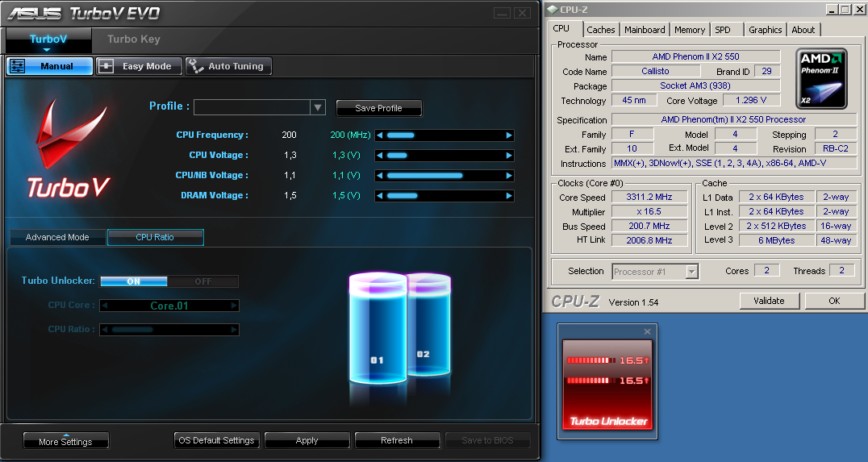Viewport: 868px width, 462px height.
Task: Click Package value Socket AM3 (938)
Action: click(x=695, y=85)
